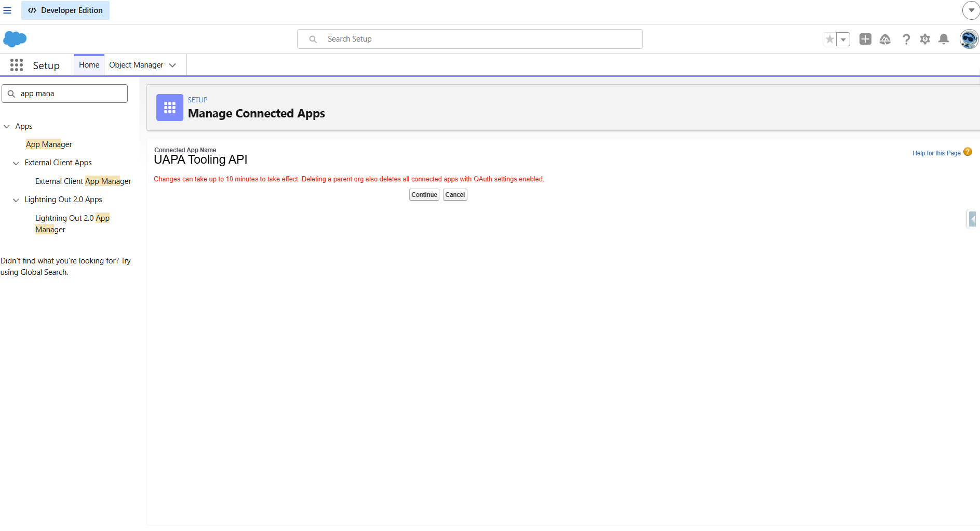Focus the Search Setup field
Viewport: 980px width, 531px height.
click(x=470, y=39)
